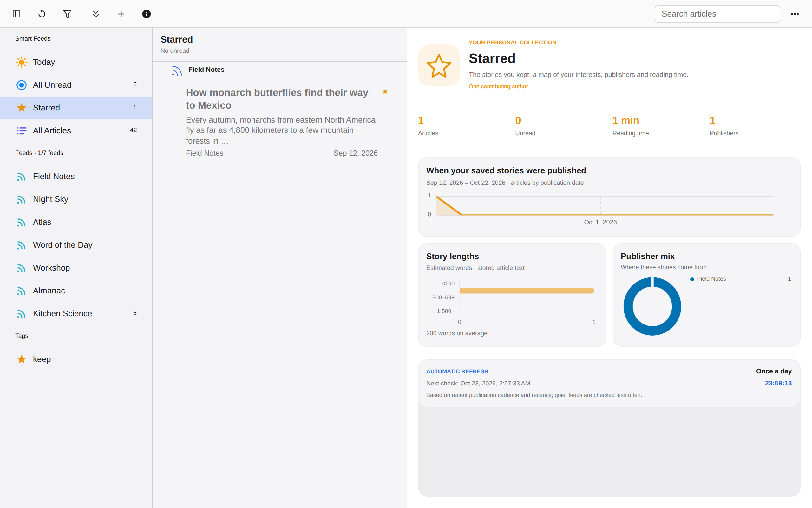Open the Field Notes feed in sidebar
Image resolution: width=812 pixels, height=508 pixels.
[76, 177]
